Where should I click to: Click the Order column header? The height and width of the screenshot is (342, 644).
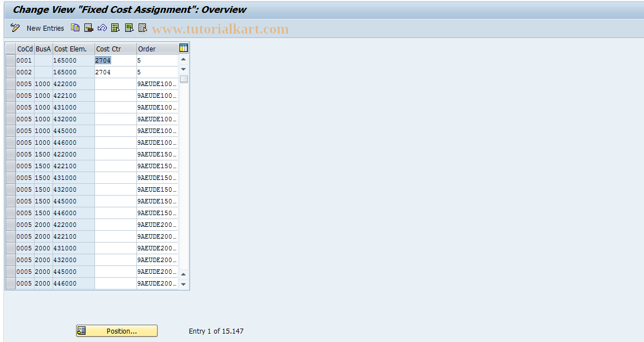click(157, 49)
